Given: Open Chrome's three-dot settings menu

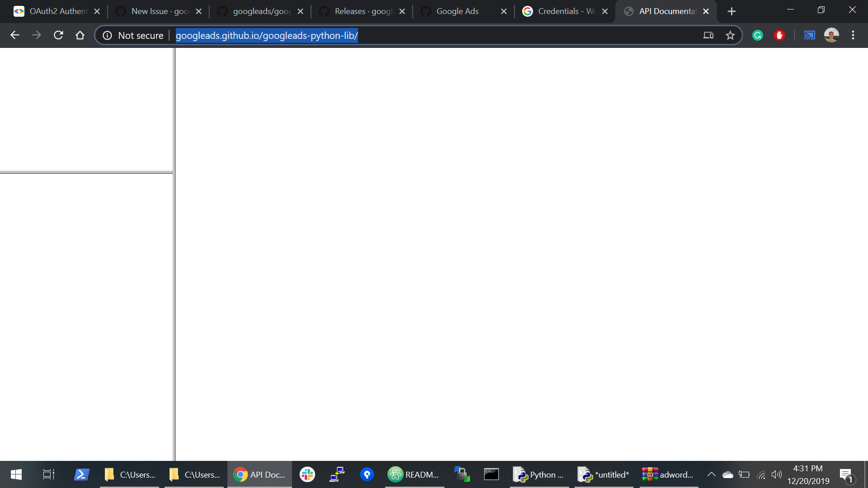Looking at the screenshot, I should (x=853, y=35).
